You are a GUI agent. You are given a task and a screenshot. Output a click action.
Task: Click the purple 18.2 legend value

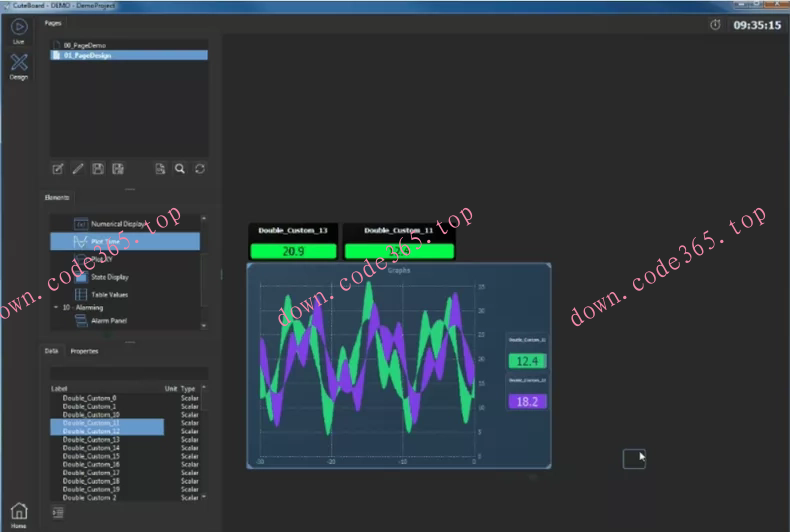click(527, 402)
